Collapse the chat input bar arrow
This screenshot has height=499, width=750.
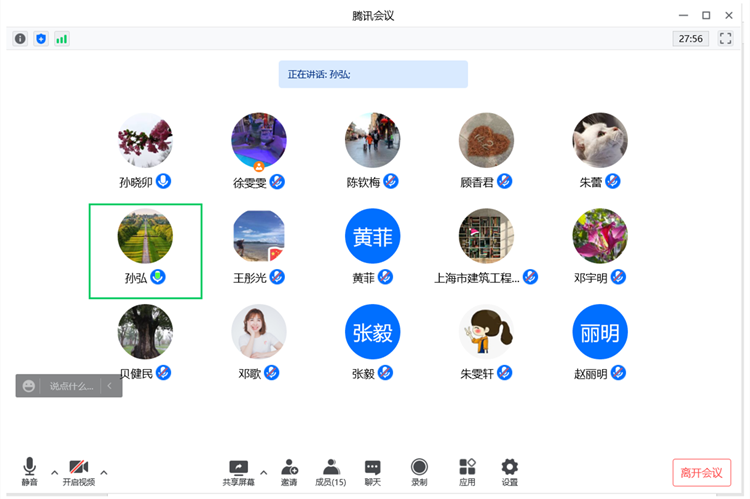click(x=110, y=386)
